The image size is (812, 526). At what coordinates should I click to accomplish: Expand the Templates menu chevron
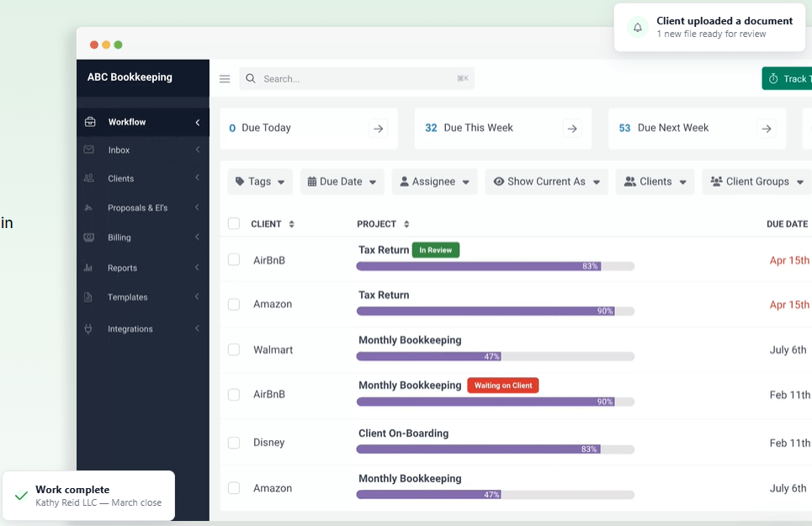(x=197, y=296)
